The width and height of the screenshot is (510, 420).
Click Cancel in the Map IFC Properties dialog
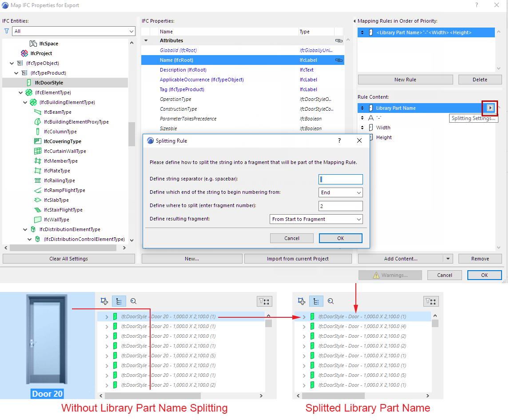[x=445, y=275]
